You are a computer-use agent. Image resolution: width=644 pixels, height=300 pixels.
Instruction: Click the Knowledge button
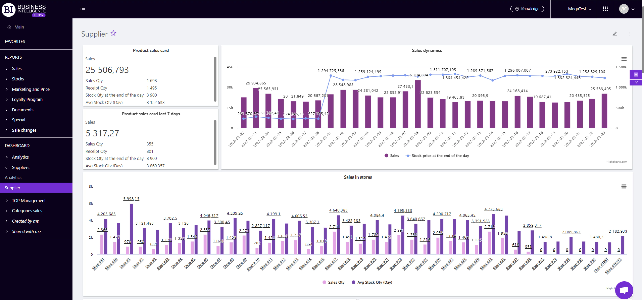pyautogui.click(x=527, y=9)
